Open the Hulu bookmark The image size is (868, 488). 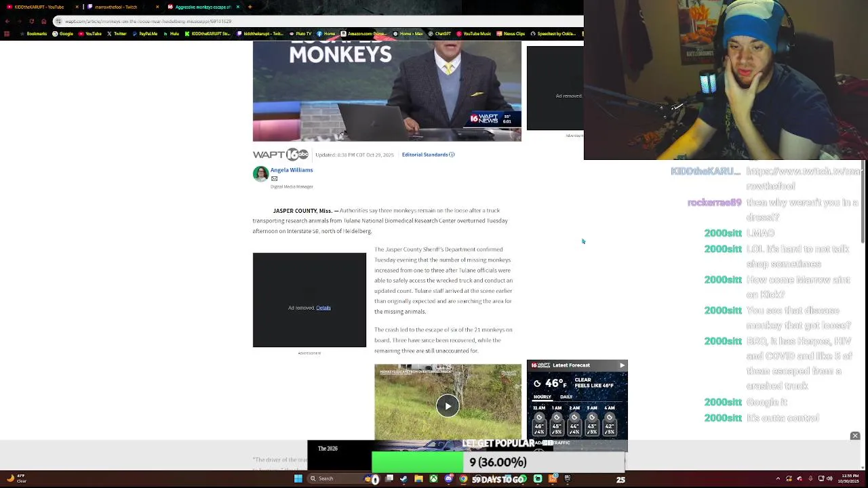tap(172, 34)
